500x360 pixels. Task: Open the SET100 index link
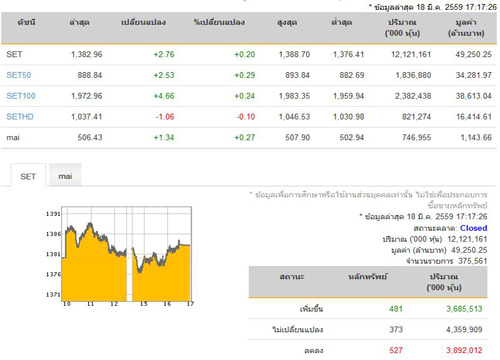[x=21, y=96]
